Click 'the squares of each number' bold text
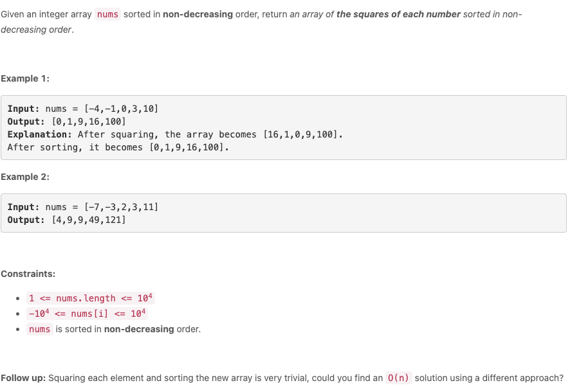This screenshot has height=392, width=572. click(398, 14)
